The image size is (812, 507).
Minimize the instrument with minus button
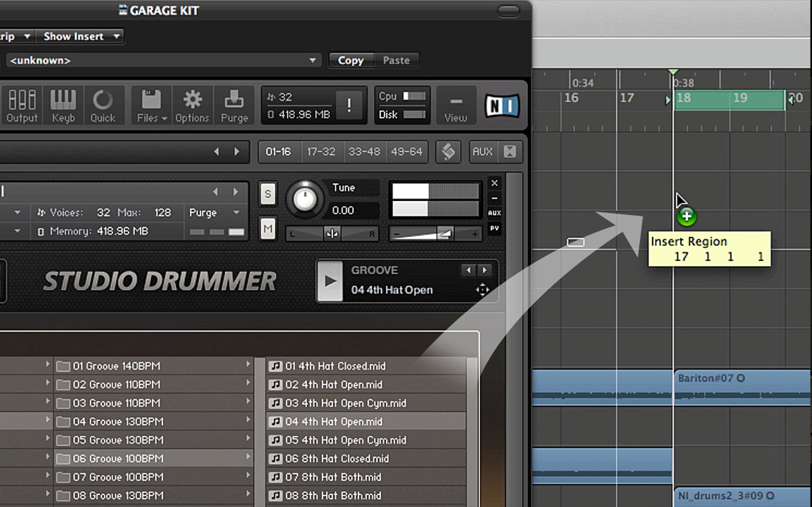(494, 198)
